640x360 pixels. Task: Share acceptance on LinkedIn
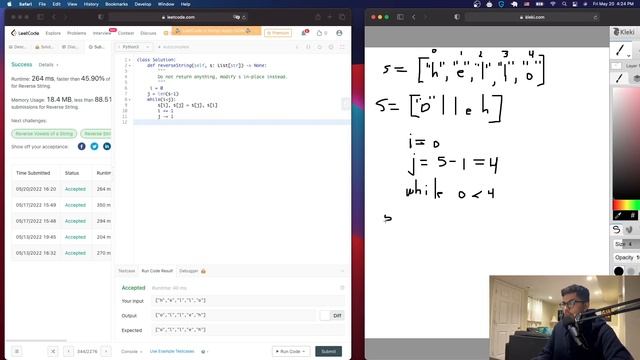(x=107, y=146)
